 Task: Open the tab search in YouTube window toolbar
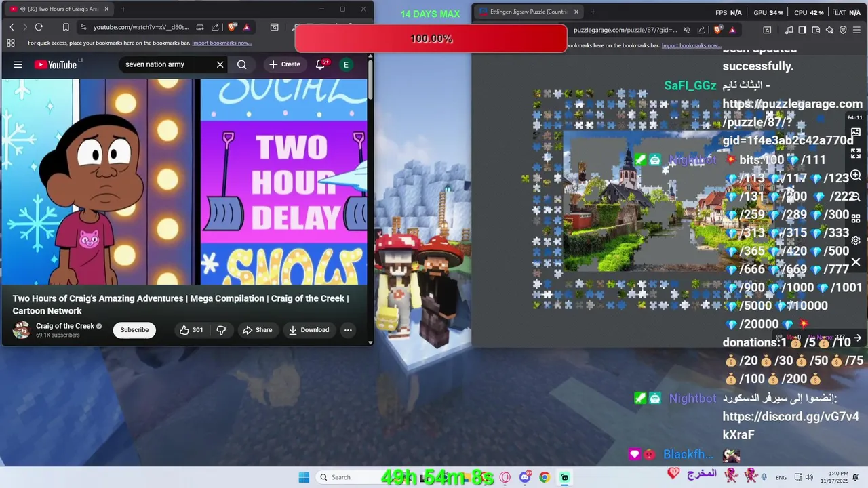[x=275, y=27]
